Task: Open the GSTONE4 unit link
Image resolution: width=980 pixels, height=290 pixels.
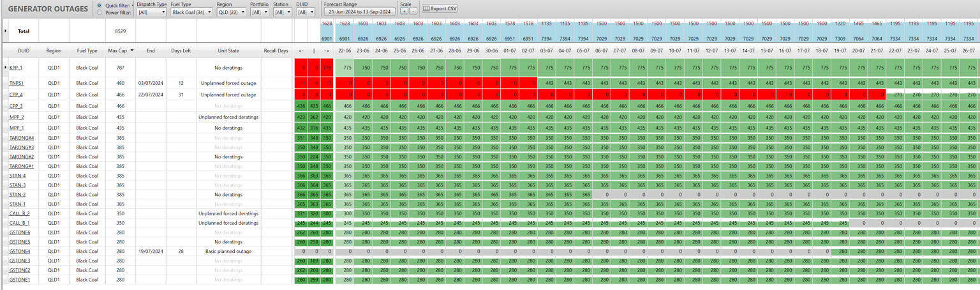Action: point(20,252)
